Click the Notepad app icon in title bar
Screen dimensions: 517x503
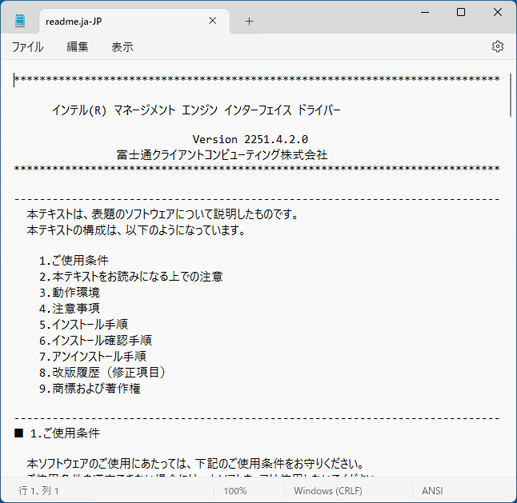pos(20,21)
